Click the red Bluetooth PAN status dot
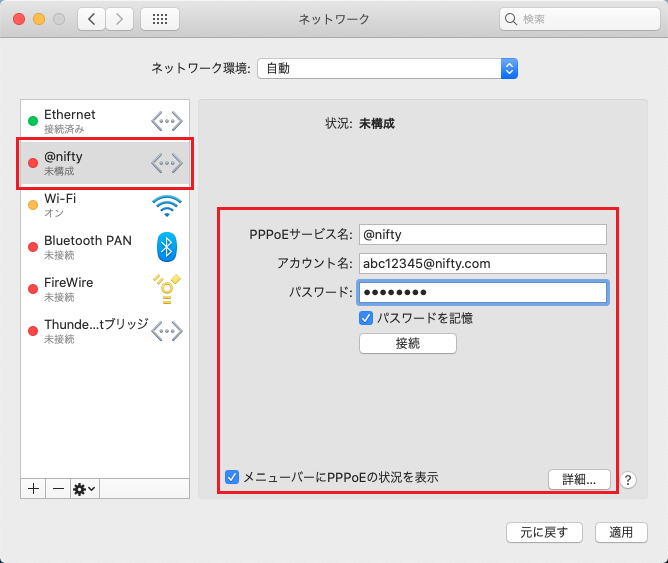This screenshot has height=563, width=668. [33, 247]
